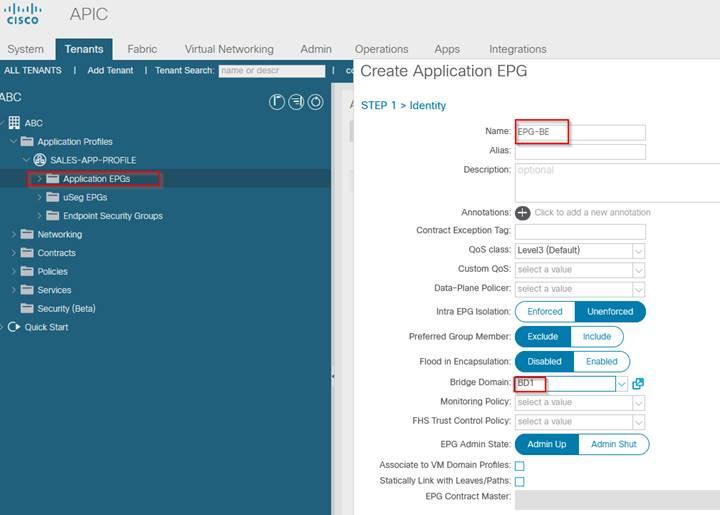This screenshot has height=515, width=720.
Task: Set Preferred Group Member to Exclude
Action: tap(543, 336)
